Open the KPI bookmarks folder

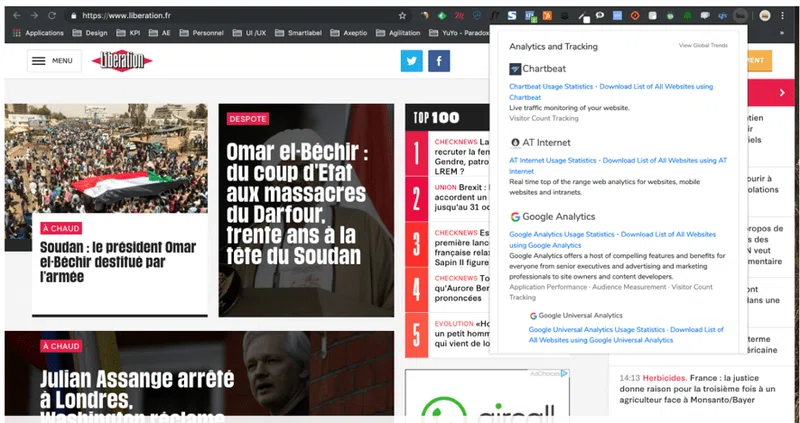point(129,33)
